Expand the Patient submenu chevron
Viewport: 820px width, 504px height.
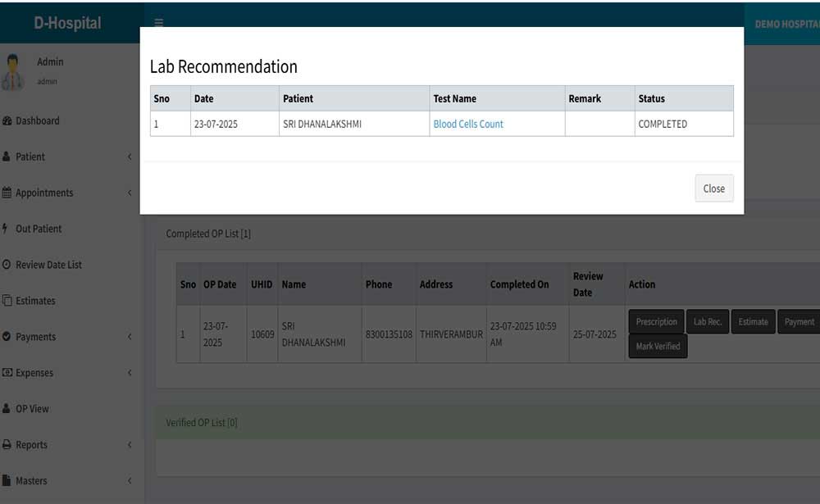pos(130,157)
